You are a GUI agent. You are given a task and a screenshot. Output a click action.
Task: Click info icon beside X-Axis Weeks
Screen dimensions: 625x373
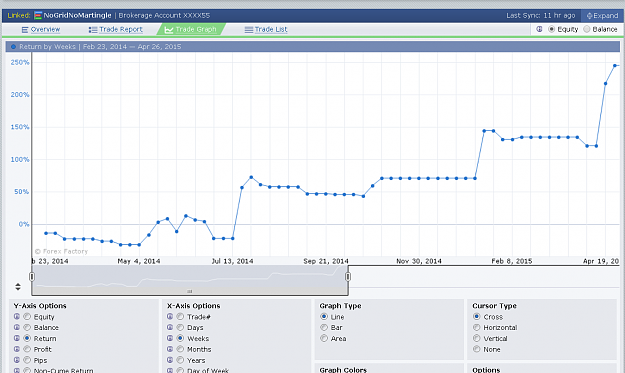(x=170, y=338)
